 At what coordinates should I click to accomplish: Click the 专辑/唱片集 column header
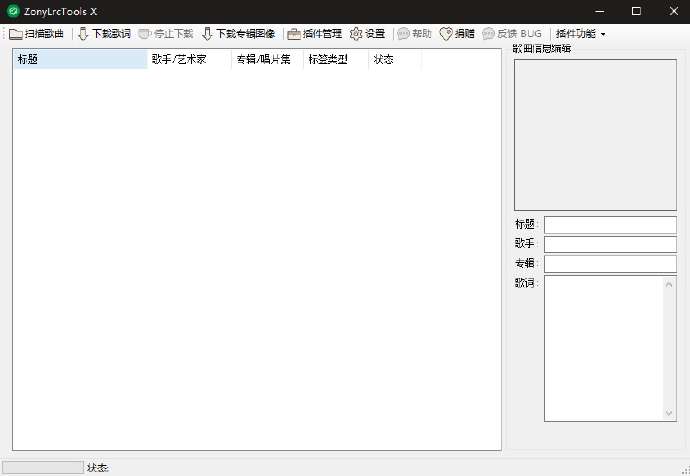266,60
